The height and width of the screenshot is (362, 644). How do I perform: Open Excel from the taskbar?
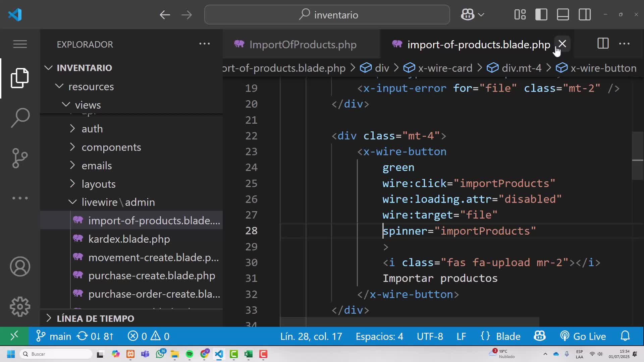tap(249, 354)
